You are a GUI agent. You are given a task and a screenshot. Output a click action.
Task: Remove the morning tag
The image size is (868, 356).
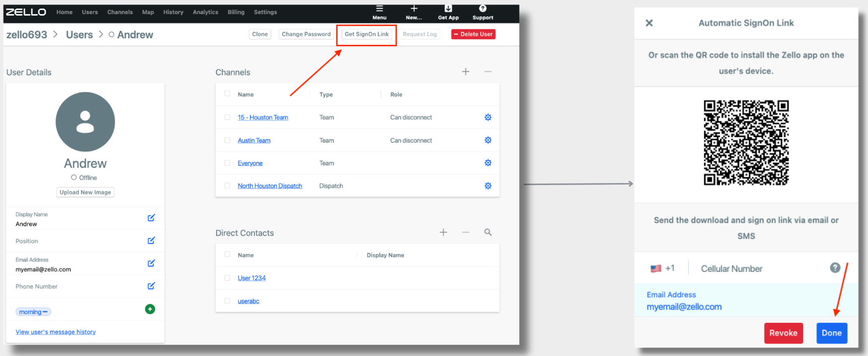pyautogui.click(x=45, y=312)
